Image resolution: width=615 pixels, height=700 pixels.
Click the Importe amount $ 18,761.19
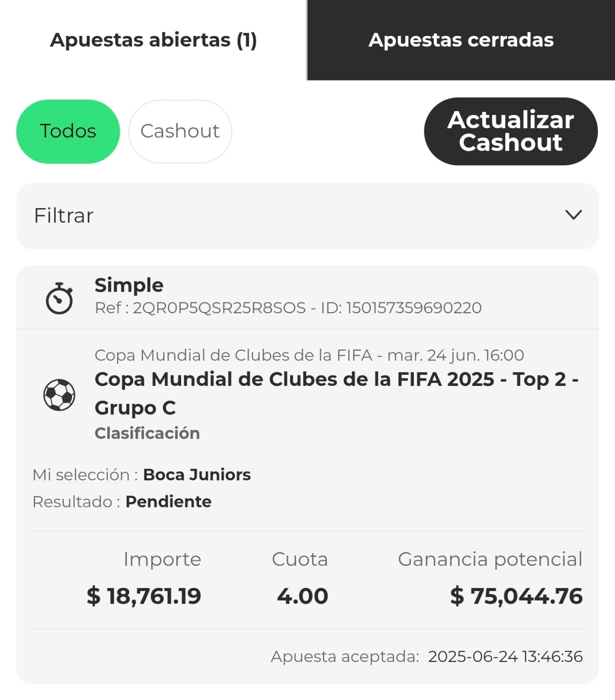coord(143,596)
